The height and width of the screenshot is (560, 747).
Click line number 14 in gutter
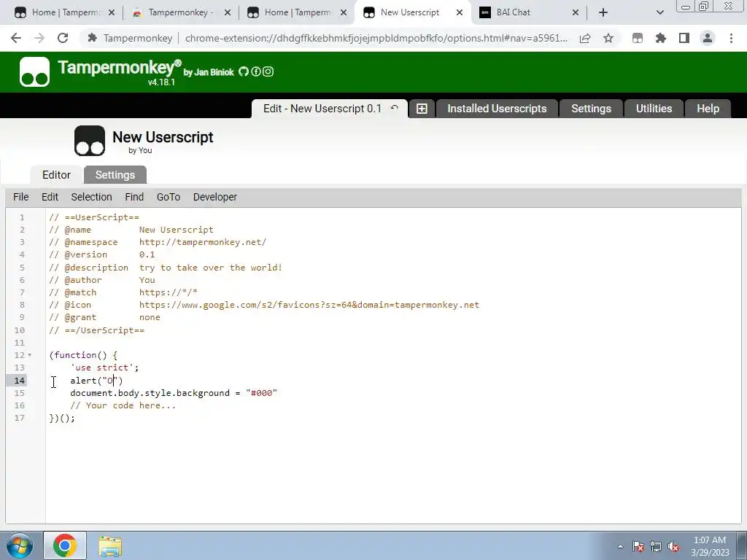coord(20,381)
